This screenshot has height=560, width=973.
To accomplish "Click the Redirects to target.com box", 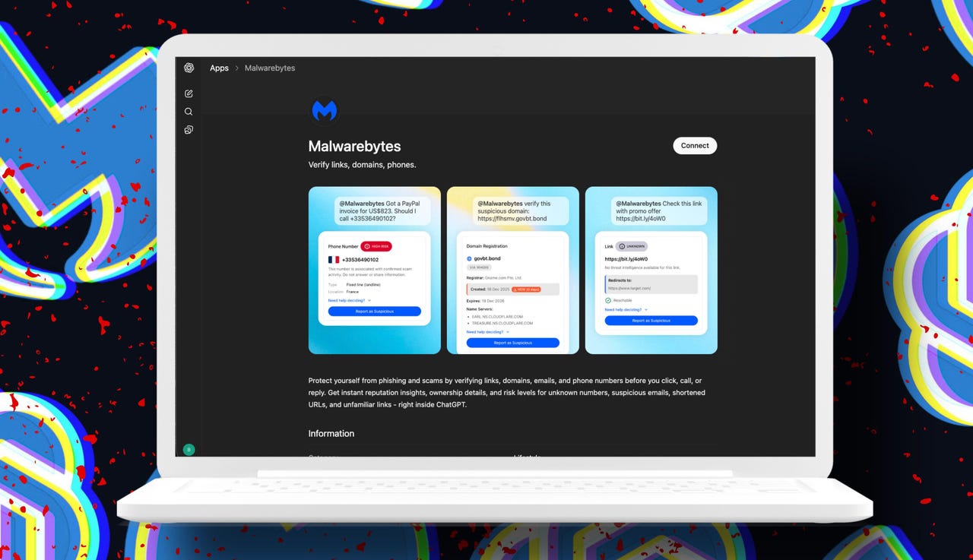I will click(x=651, y=284).
